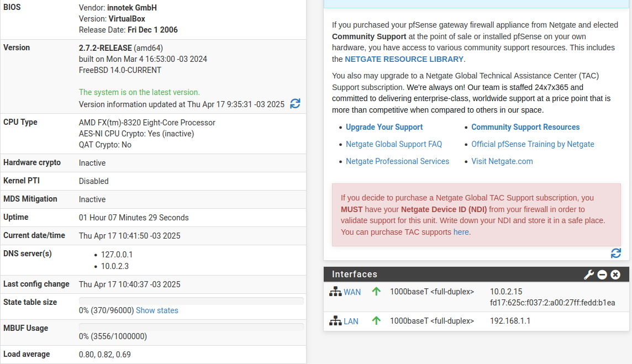The width and height of the screenshot is (632, 364).
Task: Click refresh icon below TAC support notice
Action: coord(615,253)
